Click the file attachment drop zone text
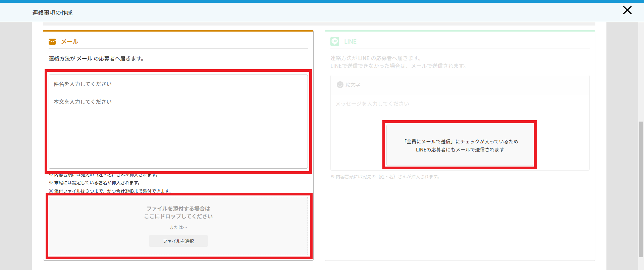This screenshot has height=270, width=644. 178,212
